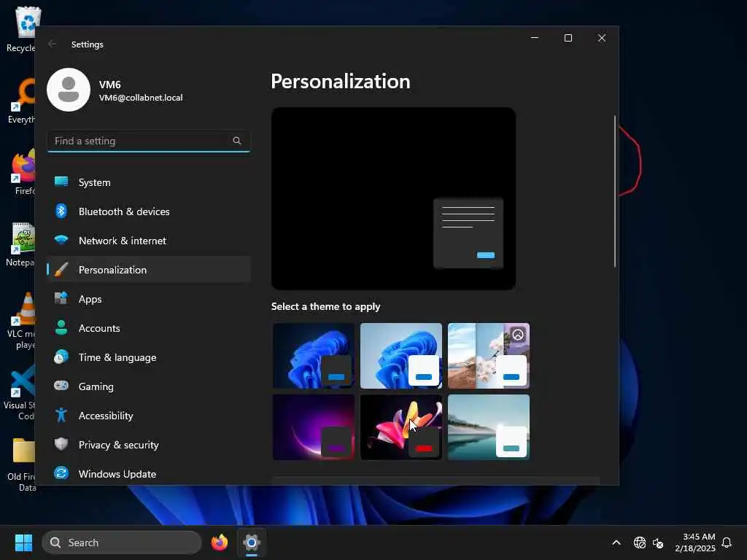Click the Network wifi icon
Viewport: 747px width, 560px height.
pos(61,239)
